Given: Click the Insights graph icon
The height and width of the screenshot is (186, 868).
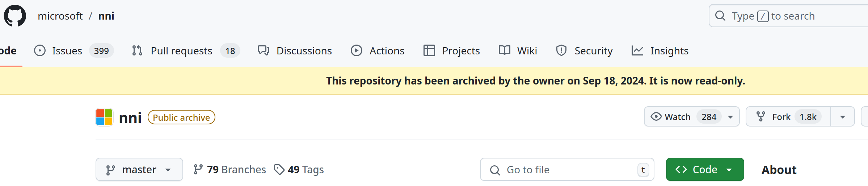Looking at the screenshot, I should pyautogui.click(x=637, y=51).
